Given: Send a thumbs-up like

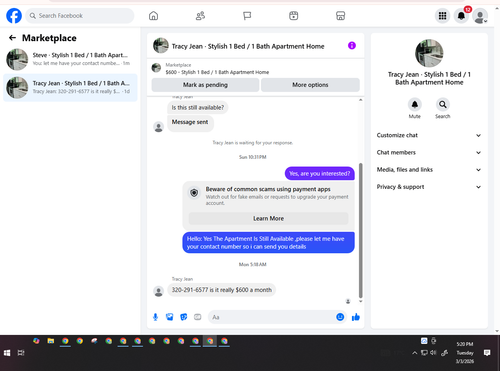Looking at the screenshot, I should point(356,317).
